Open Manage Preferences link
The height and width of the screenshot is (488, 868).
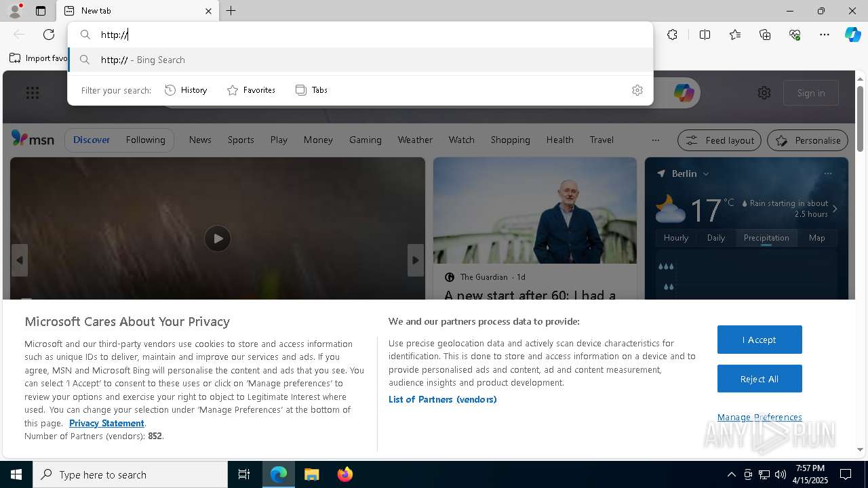click(x=759, y=417)
